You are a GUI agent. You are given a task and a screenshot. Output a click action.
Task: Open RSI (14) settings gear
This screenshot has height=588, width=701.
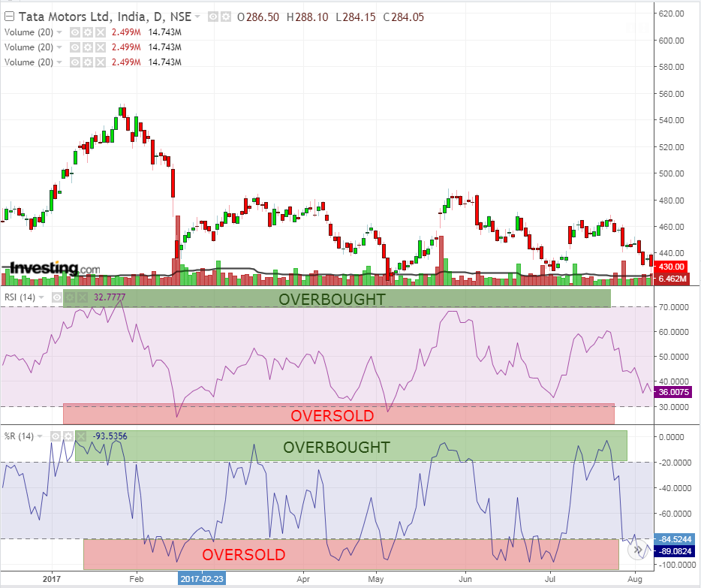69,297
